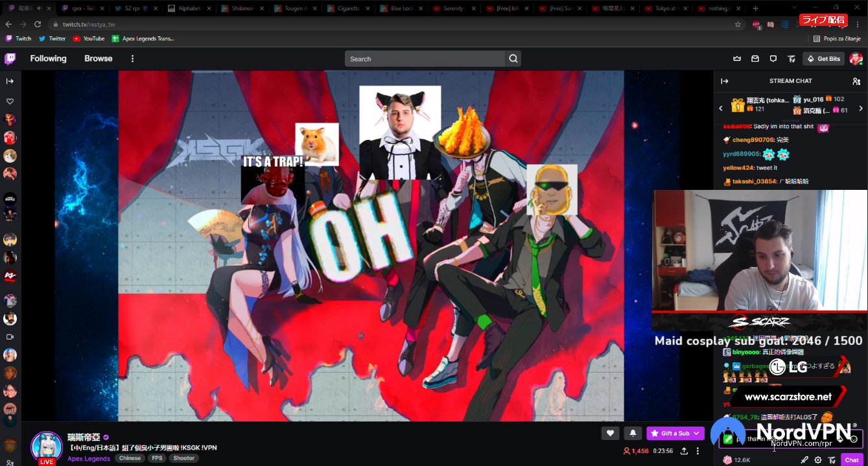
Task: Open the Apex Legends category link
Action: coord(89,458)
